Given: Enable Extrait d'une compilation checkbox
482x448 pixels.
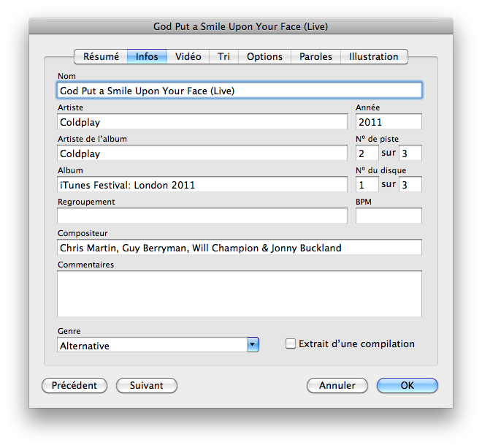Looking at the screenshot, I should pos(291,344).
